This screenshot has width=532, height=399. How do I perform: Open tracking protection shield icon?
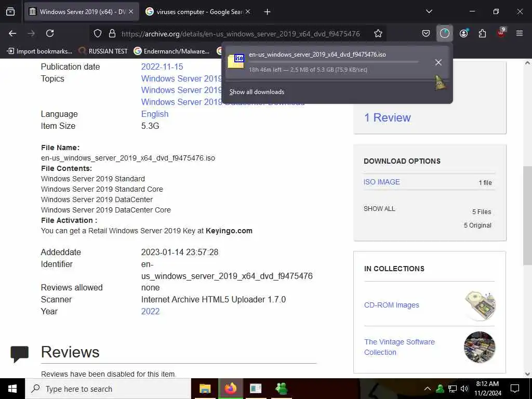point(98,33)
